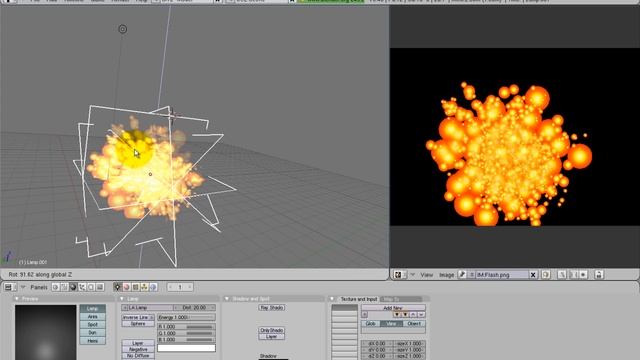The image size is (640, 360).
Task: Open the Material buttons red sphere icon
Action: click(x=127, y=287)
